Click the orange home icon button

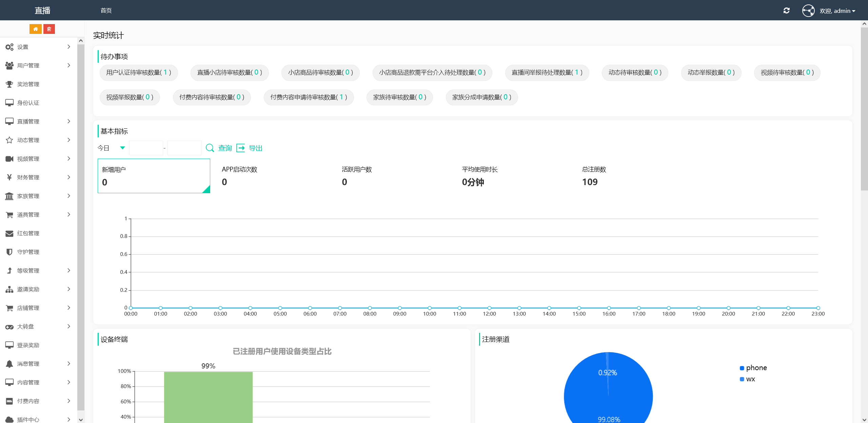coord(35,29)
